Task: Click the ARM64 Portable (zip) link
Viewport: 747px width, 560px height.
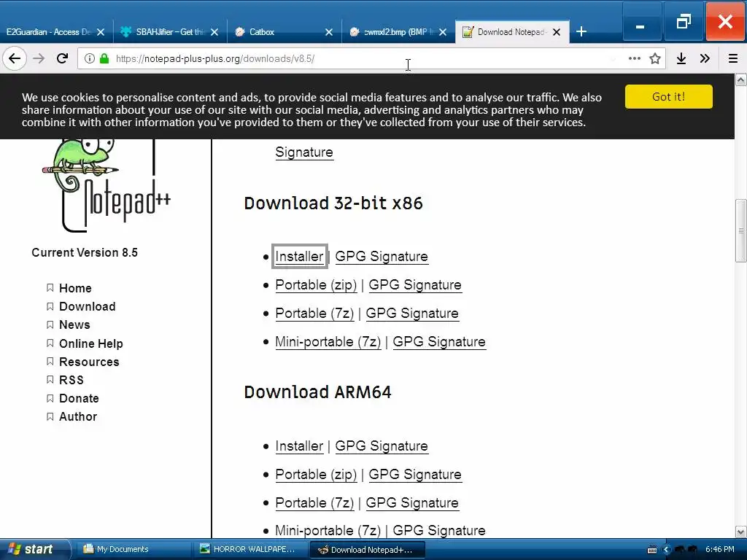Action: 316,475
